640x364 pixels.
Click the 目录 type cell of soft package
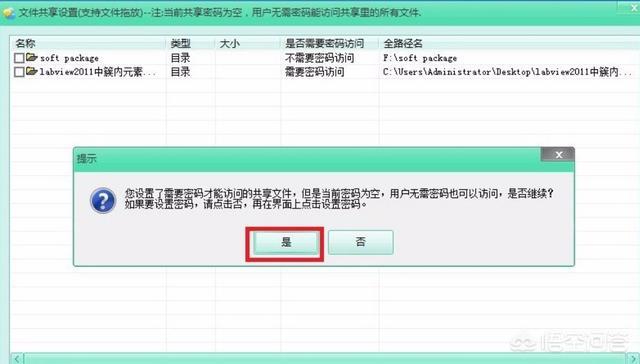[180, 58]
